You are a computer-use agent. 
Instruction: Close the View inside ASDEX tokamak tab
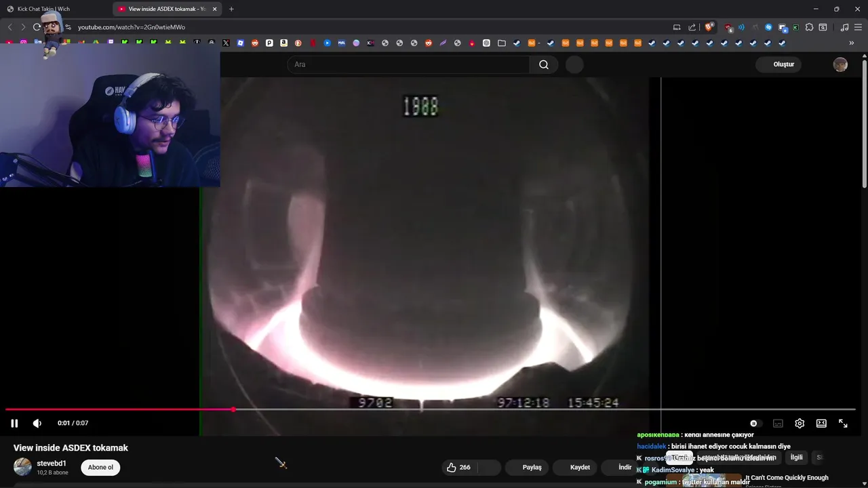click(215, 9)
